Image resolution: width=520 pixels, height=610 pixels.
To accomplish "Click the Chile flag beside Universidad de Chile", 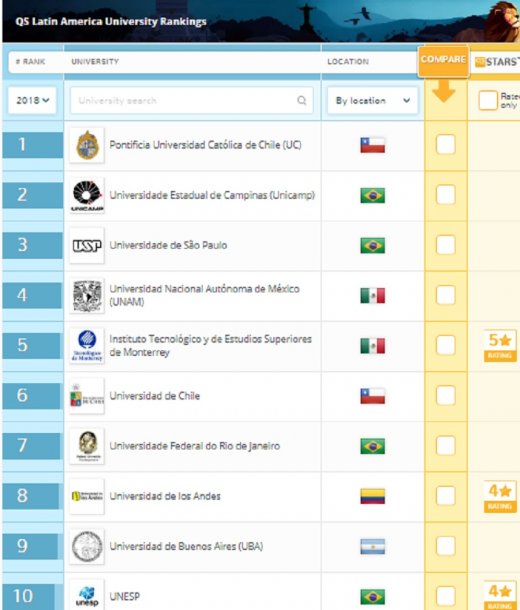I will pyautogui.click(x=373, y=396).
